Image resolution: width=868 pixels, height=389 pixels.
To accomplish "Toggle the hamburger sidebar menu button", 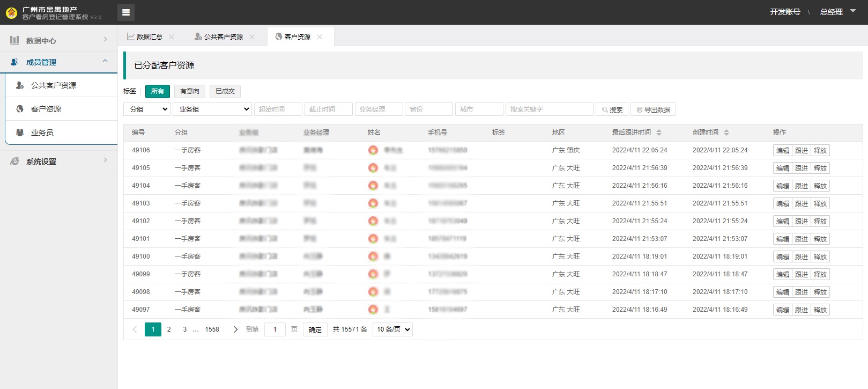I will (126, 12).
